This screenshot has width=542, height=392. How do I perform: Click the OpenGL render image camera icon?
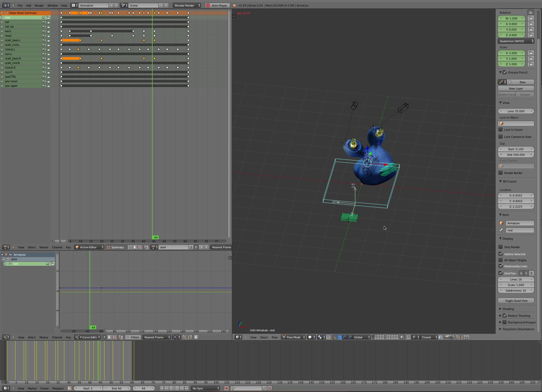447,337
